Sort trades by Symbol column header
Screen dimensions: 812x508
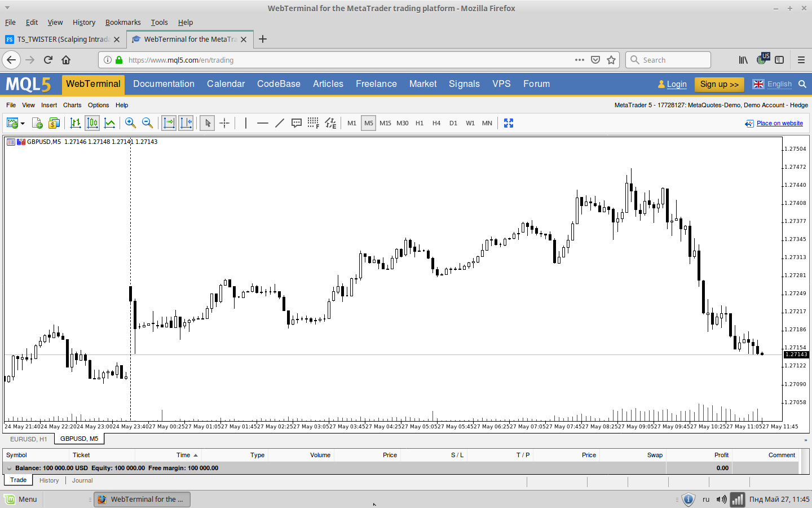click(16, 455)
